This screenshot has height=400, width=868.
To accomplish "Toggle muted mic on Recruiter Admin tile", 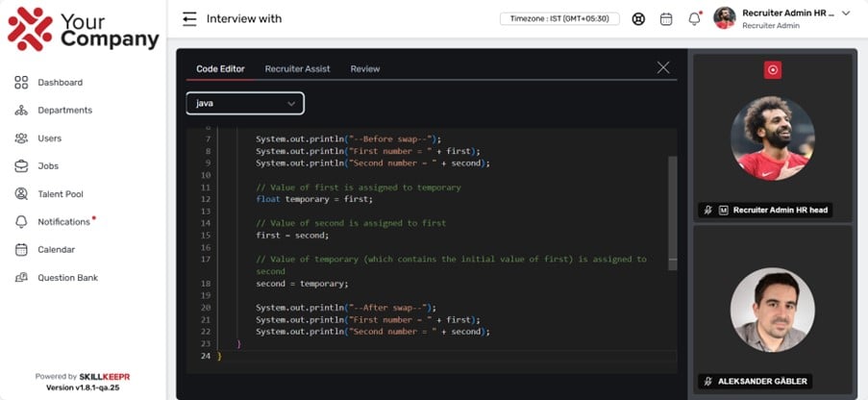I will click(x=707, y=210).
